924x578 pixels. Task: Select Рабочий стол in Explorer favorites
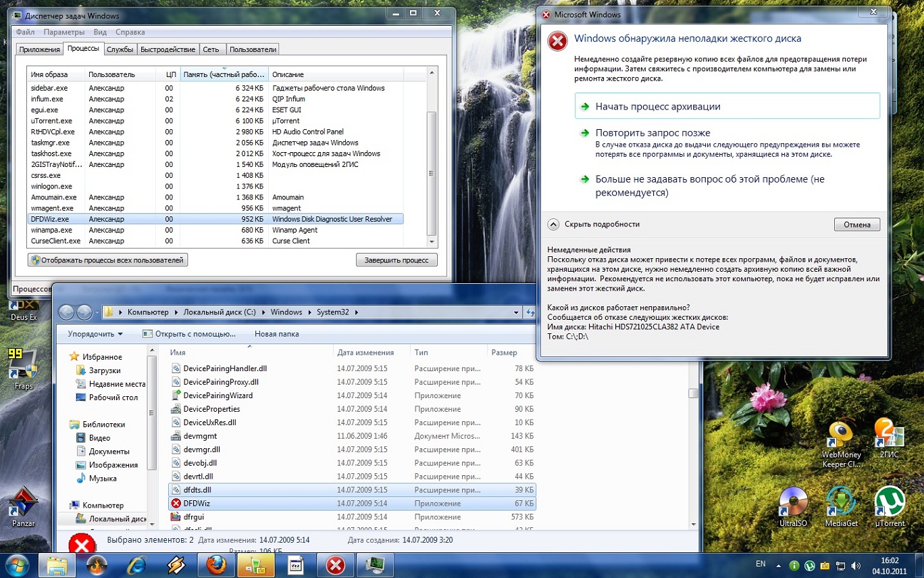click(113, 398)
